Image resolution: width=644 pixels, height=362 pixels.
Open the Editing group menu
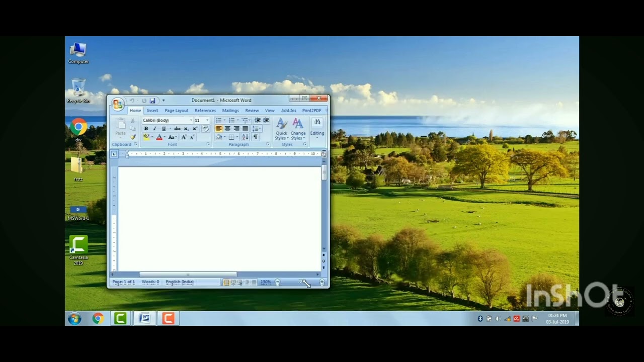(317, 128)
